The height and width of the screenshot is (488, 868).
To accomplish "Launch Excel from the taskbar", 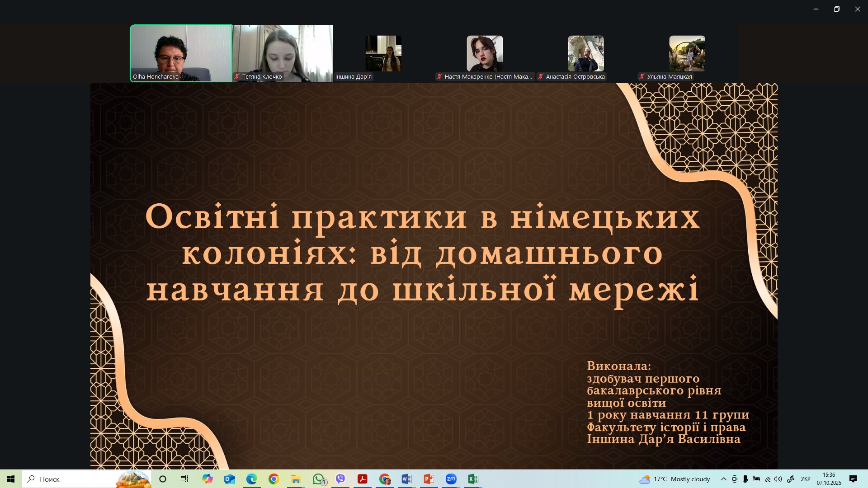I will 473,479.
